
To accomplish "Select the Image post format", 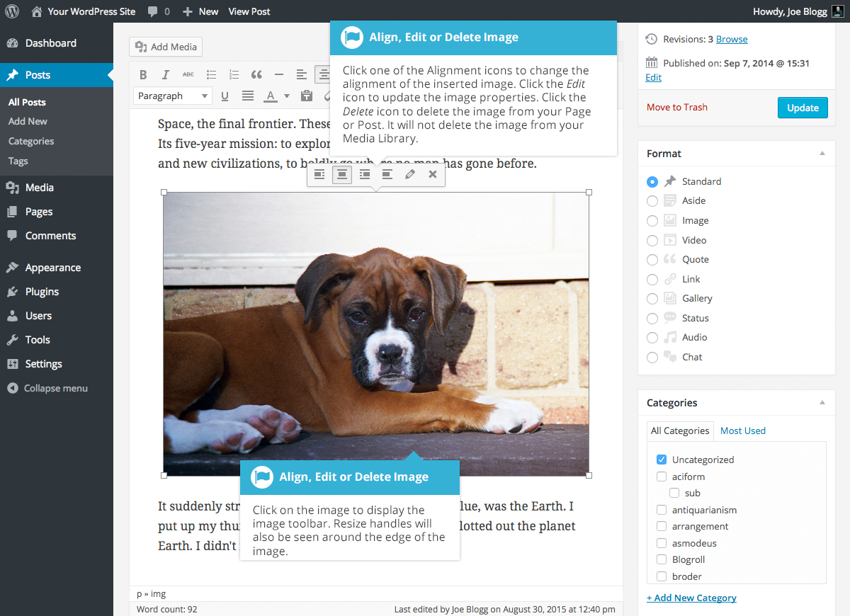I will [x=652, y=221].
